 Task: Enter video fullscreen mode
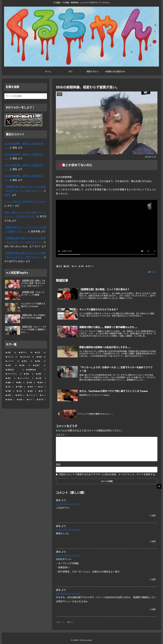[148, 251]
